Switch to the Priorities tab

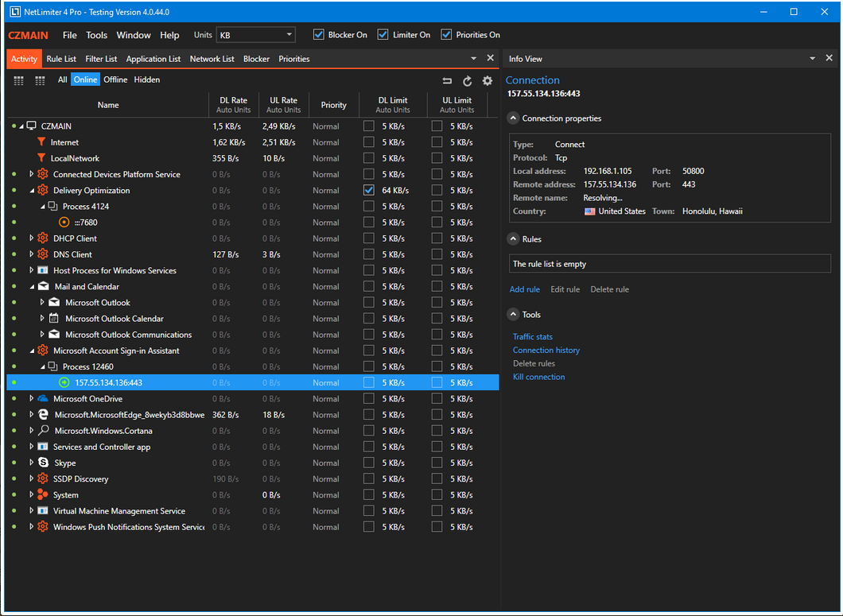tap(294, 59)
